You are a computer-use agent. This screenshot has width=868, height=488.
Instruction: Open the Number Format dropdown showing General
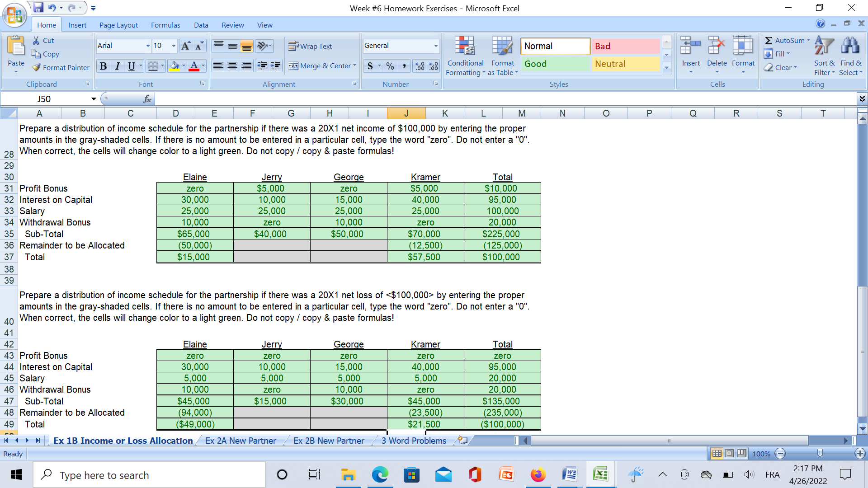(401, 46)
